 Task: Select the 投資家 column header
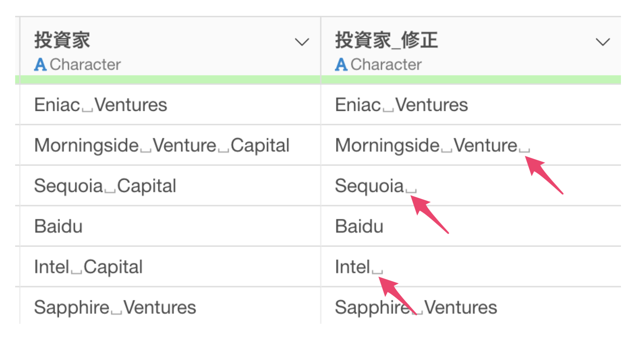(x=170, y=46)
